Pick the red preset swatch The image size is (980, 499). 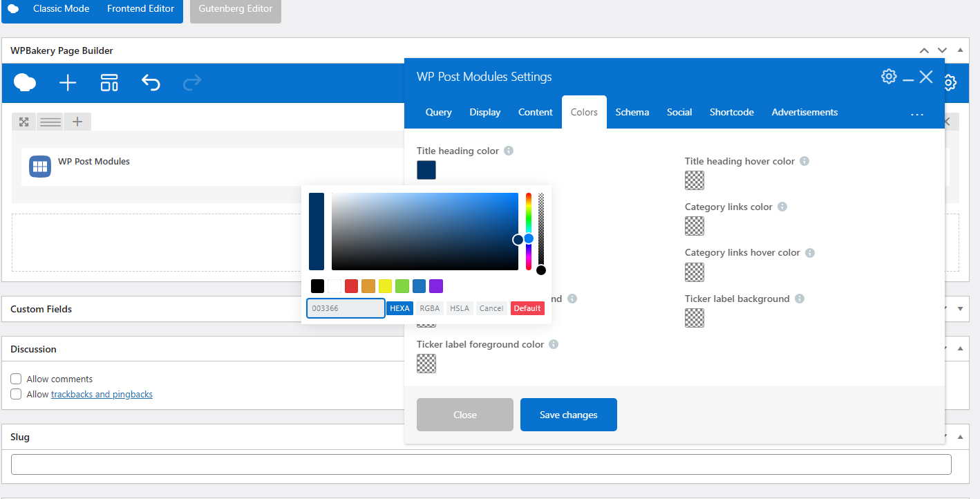(351, 286)
